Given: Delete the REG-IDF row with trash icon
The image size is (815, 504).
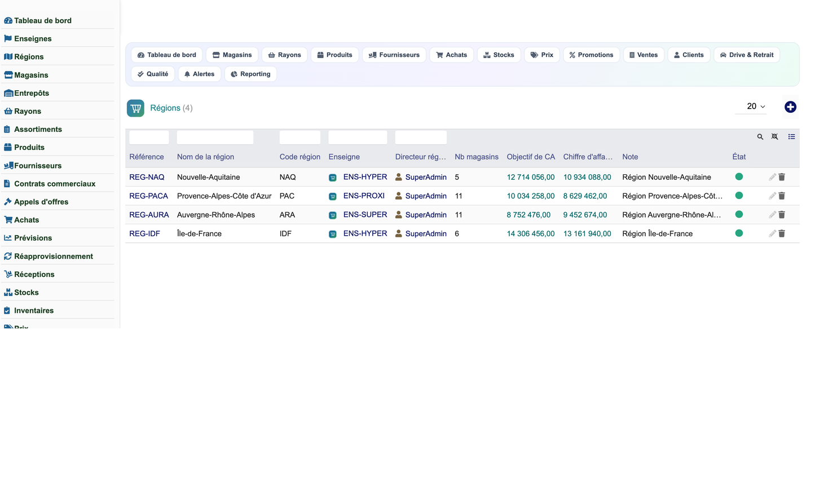Looking at the screenshot, I should (x=782, y=233).
